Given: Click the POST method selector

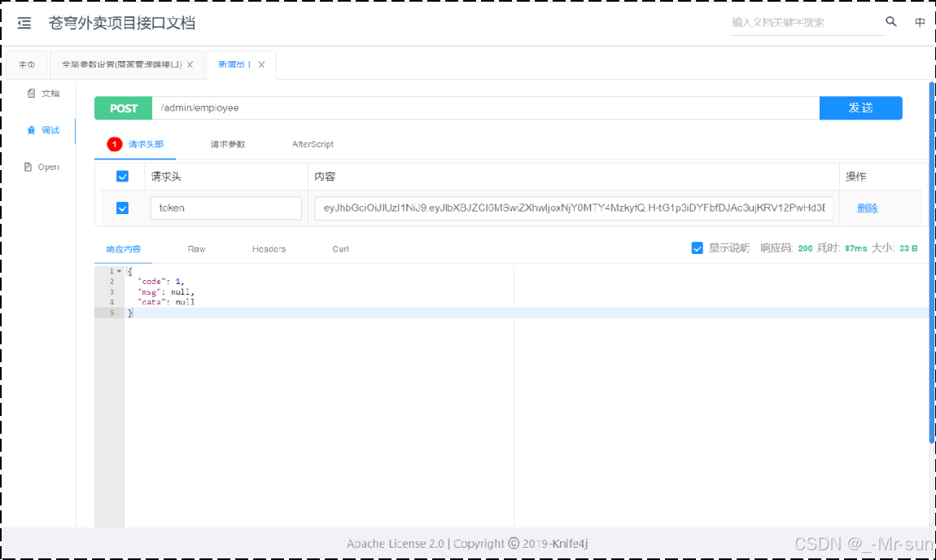Looking at the screenshot, I should coord(124,108).
